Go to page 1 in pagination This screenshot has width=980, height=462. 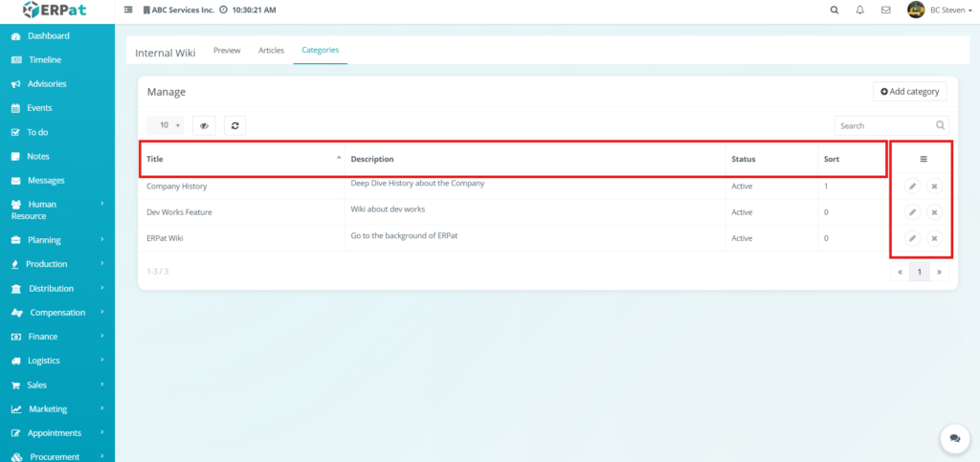click(x=919, y=272)
